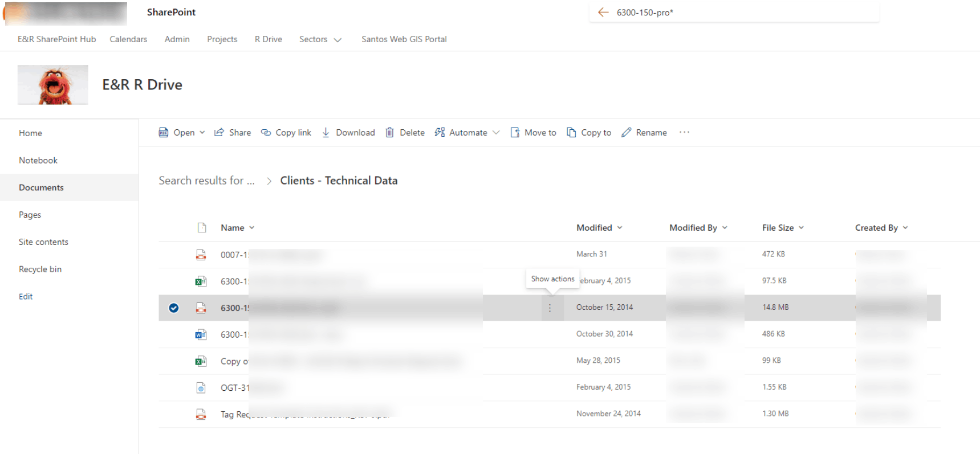Viewport: 980px width, 454px height.
Task: Click the Copy link chain icon
Action: (266, 133)
